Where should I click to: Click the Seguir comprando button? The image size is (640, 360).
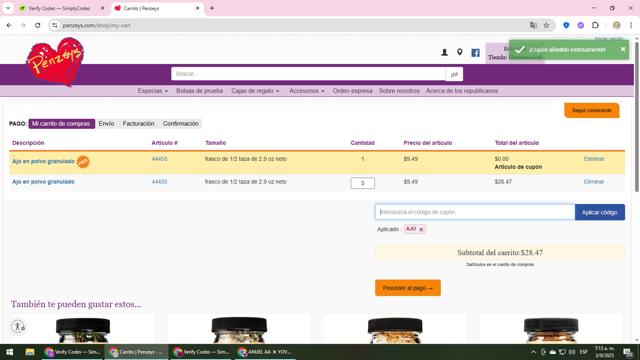click(591, 110)
